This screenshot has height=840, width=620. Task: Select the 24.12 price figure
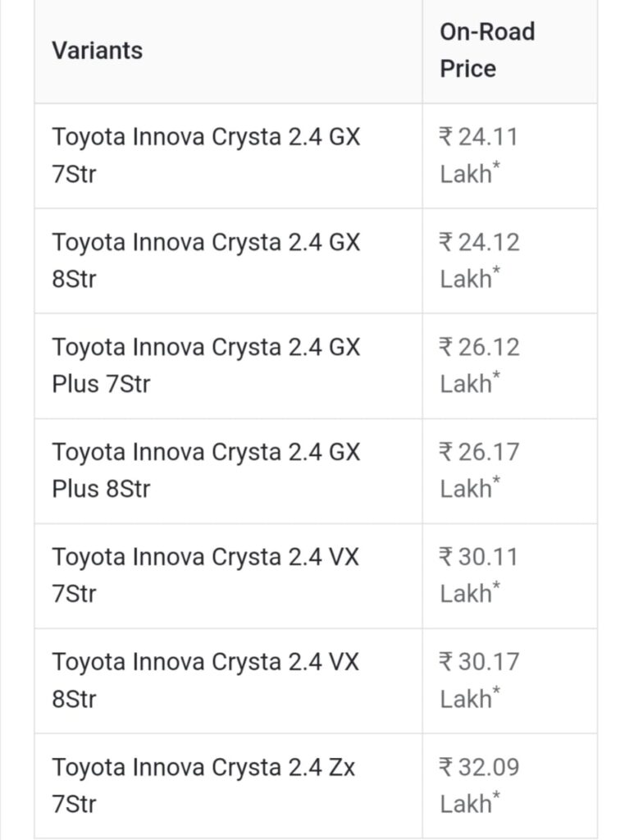[489, 242]
